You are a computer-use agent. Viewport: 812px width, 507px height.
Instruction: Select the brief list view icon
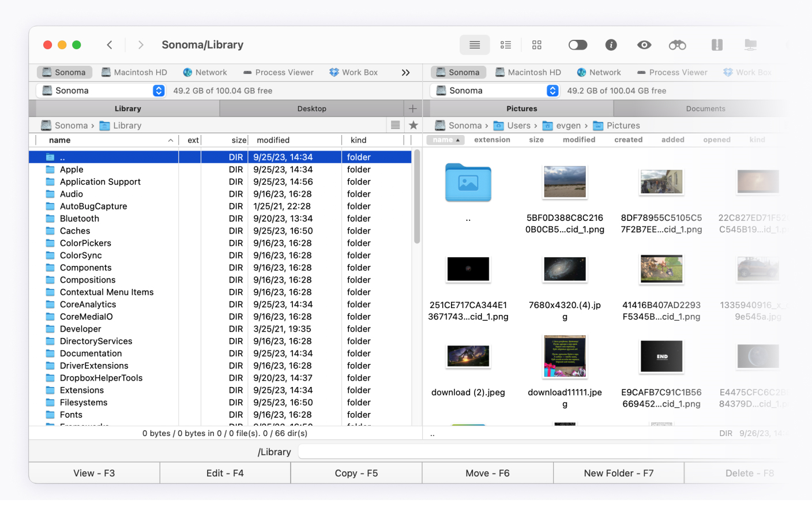click(506, 44)
